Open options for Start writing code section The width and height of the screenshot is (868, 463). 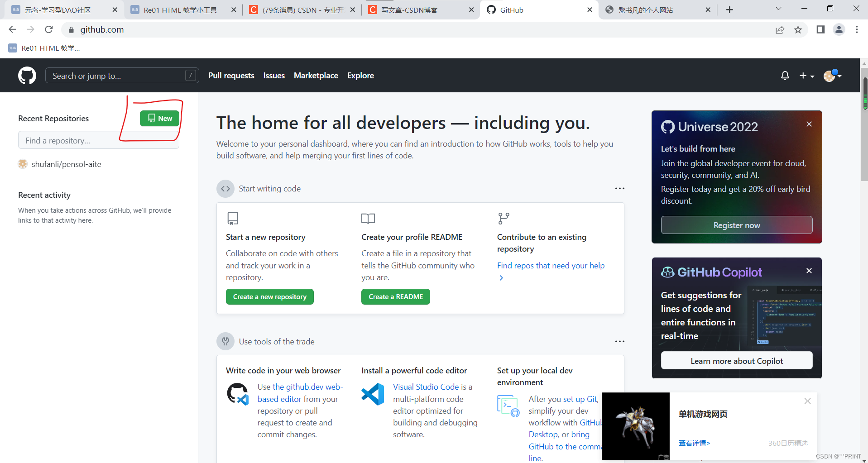tap(619, 189)
